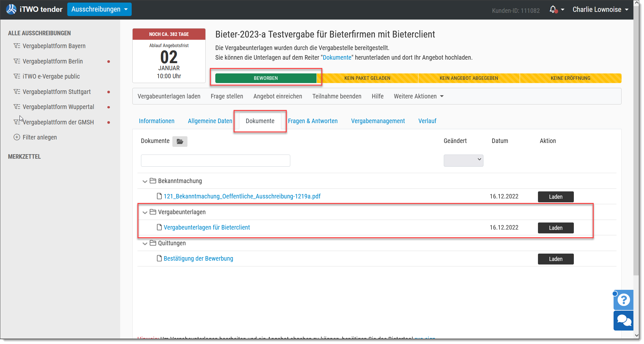
Task: Collapse the Bekanntmachung folder chevron
Action: [145, 181]
